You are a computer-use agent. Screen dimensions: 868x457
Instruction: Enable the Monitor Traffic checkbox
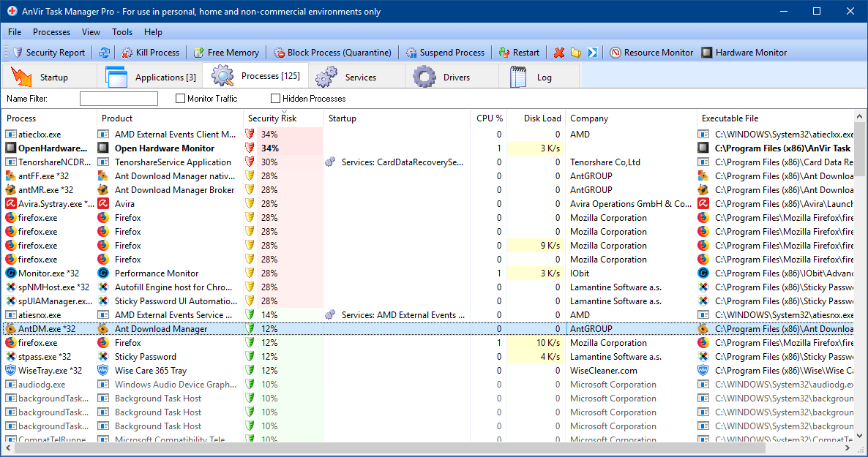click(181, 99)
